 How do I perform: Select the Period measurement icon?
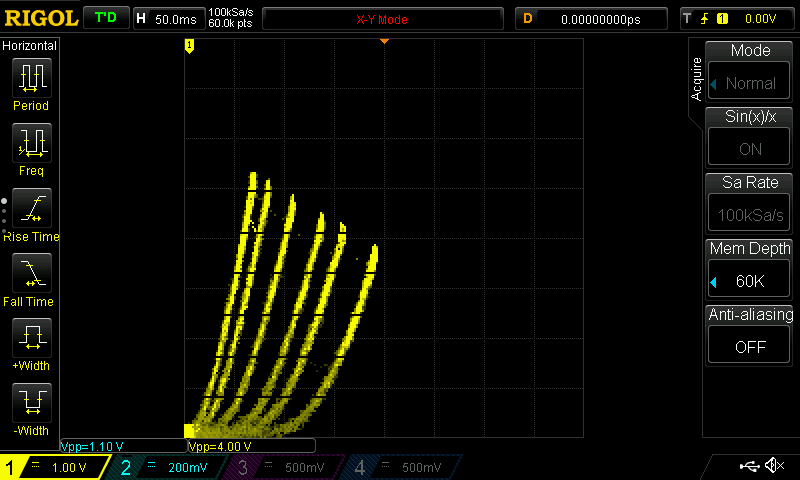click(x=32, y=78)
